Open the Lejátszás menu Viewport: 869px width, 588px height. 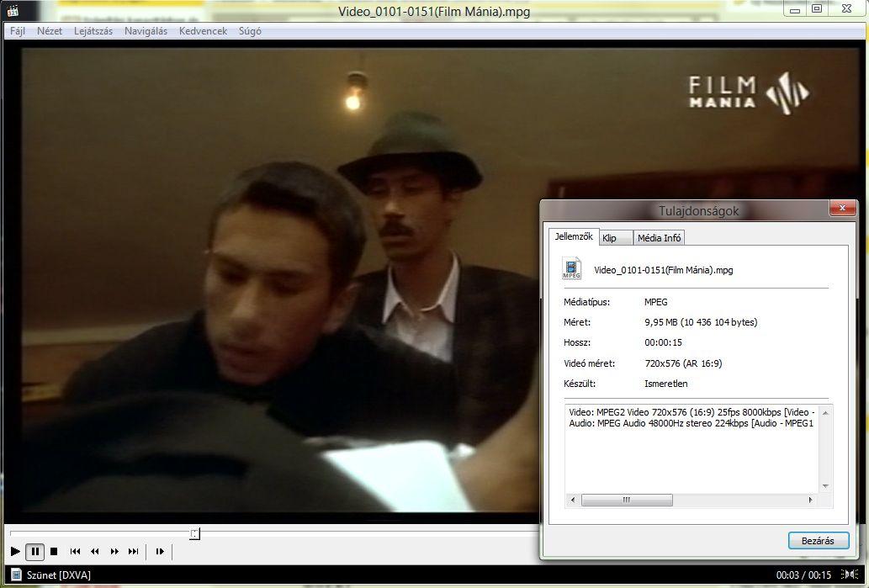coord(93,31)
